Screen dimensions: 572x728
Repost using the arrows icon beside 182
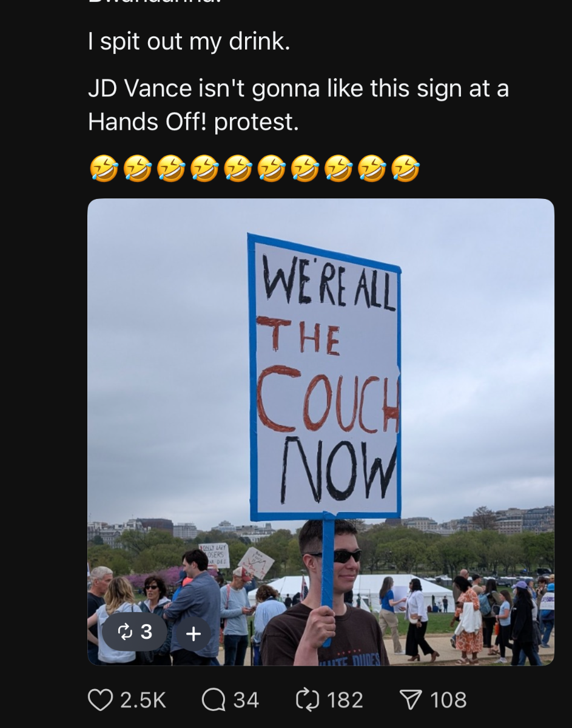pos(307,700)
